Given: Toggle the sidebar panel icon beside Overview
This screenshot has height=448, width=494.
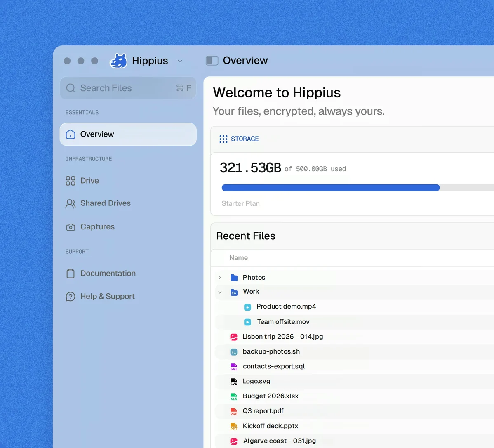Looking at the screenshot, I should [x=212, y=61].
